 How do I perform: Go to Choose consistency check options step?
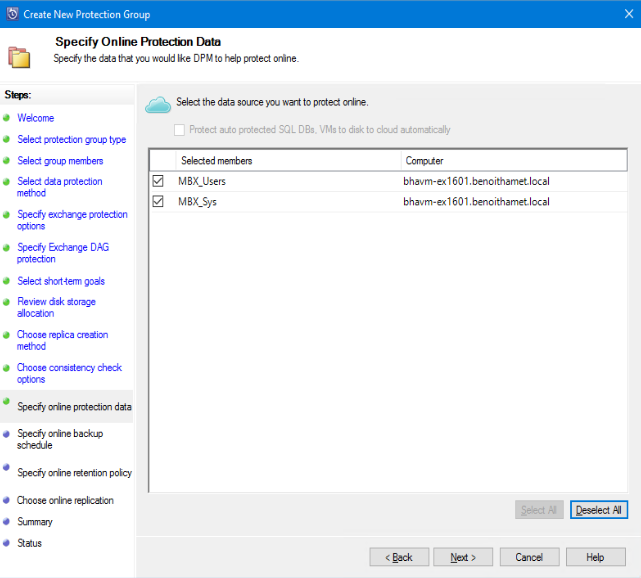click(69, 373)
